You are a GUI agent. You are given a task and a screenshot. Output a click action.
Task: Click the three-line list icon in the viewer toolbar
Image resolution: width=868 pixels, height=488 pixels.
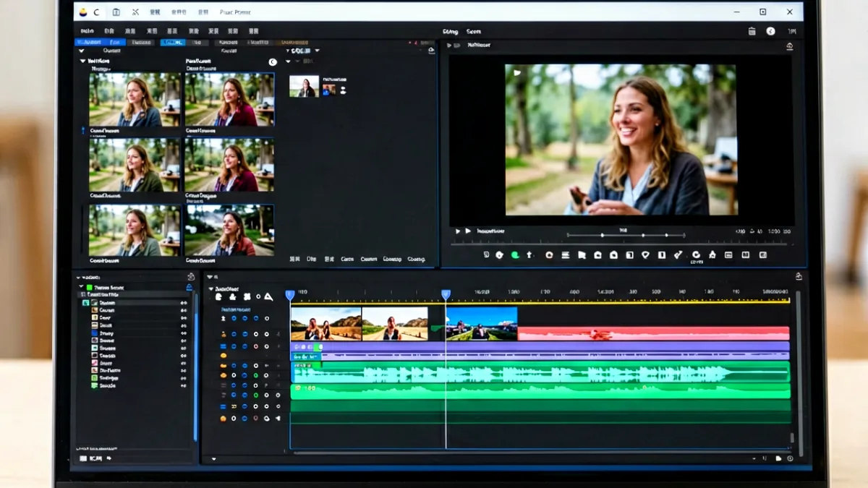(x=566, y=255)
